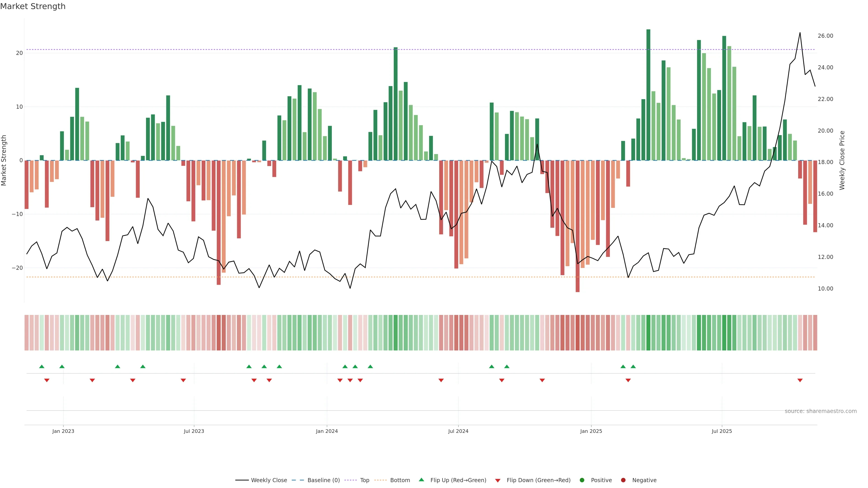Click the Jan 2024 x-axis label
The height and width of the screenshot is (488, 868).
click(326, 431)
